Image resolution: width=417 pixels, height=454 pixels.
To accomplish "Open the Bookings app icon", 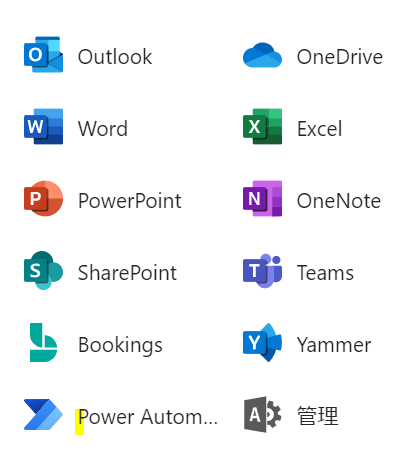I will click(43, 342).
